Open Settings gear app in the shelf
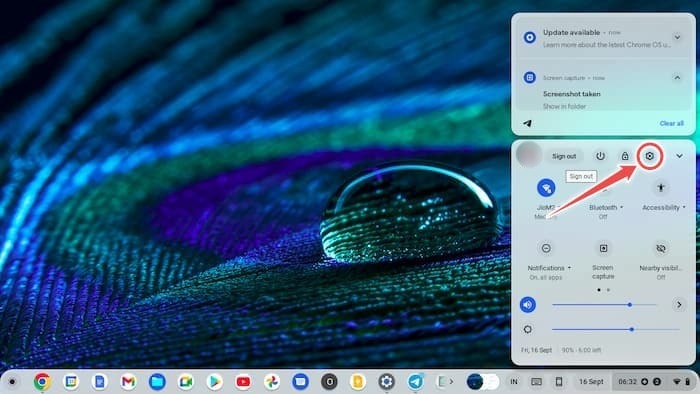 387,382
